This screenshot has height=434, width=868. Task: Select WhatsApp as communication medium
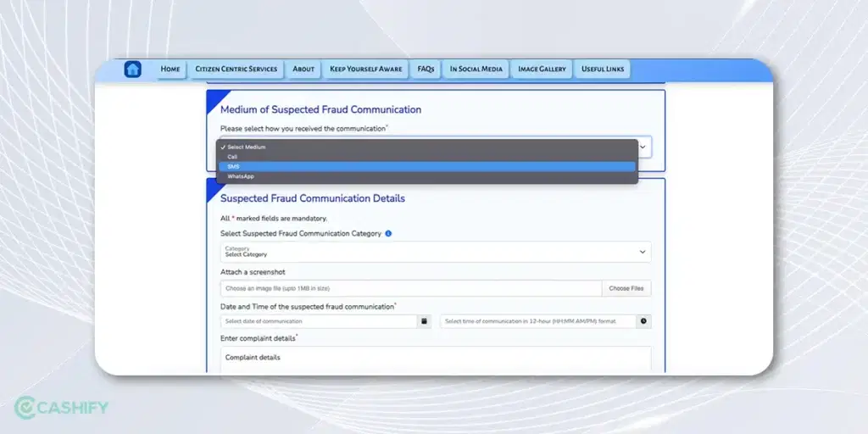click(427, 176)
